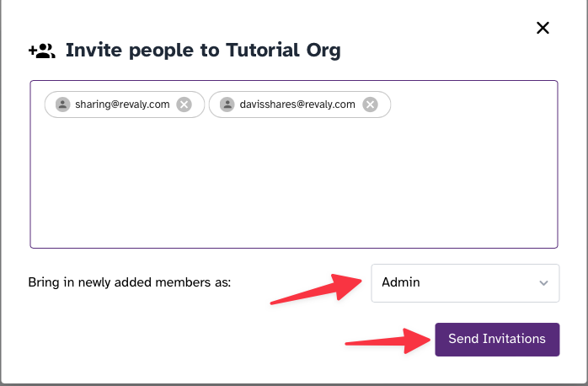Viewport: 588px width, 386px height.
Task: Click the red arrow pointing at Admin
Action: coord(316,288)
